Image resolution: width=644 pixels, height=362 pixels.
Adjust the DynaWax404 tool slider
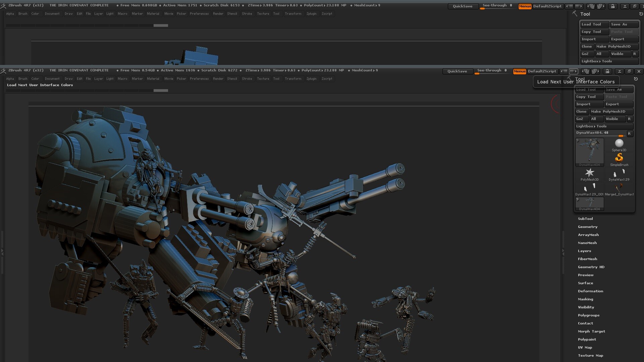[600, 133]
